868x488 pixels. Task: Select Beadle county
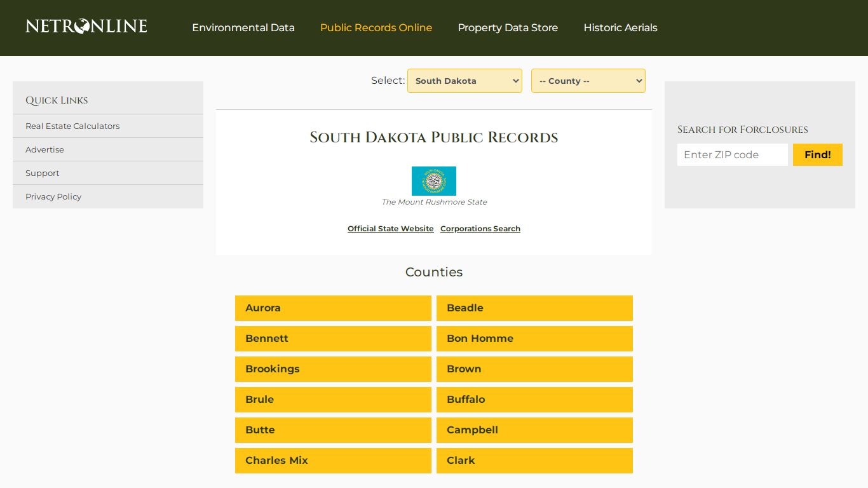(534, 308)
